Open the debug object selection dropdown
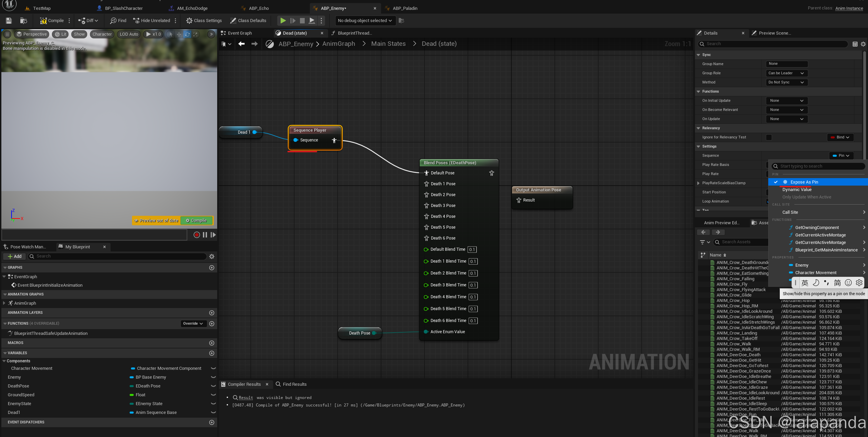 364,21
